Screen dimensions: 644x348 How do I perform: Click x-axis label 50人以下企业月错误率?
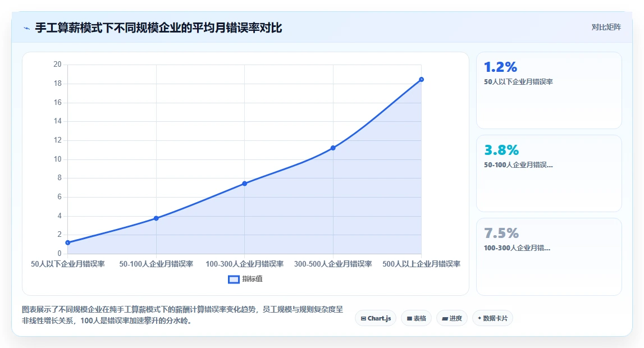pyautogui.click(x=68, y=264)
